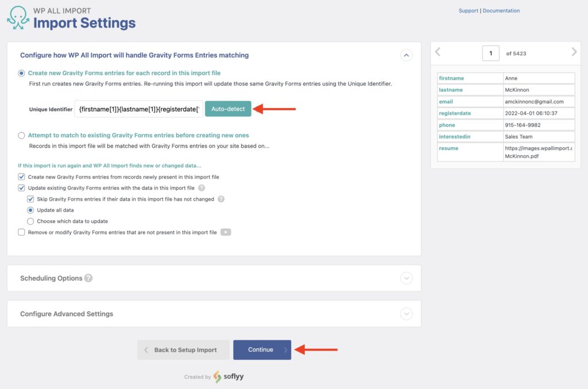
Task: Open the Support link
Action: pyautogui.click(x=469, y=11)
